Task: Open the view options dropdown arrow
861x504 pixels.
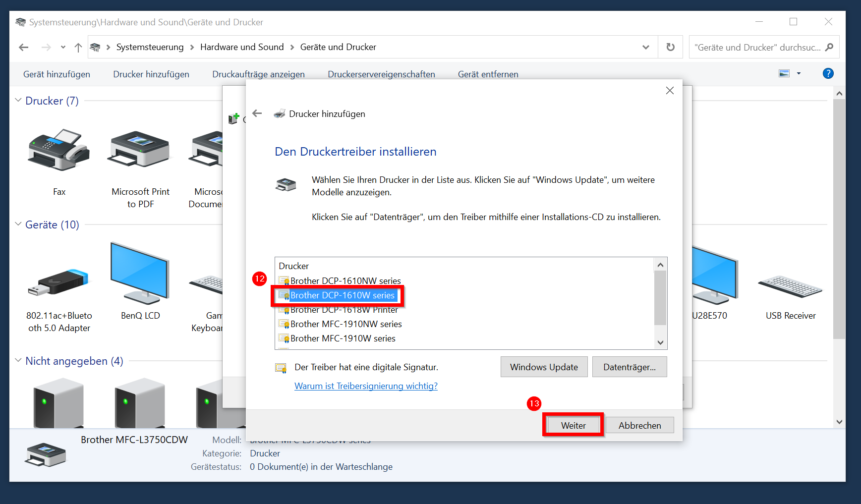Action: [x=799, y=73]
